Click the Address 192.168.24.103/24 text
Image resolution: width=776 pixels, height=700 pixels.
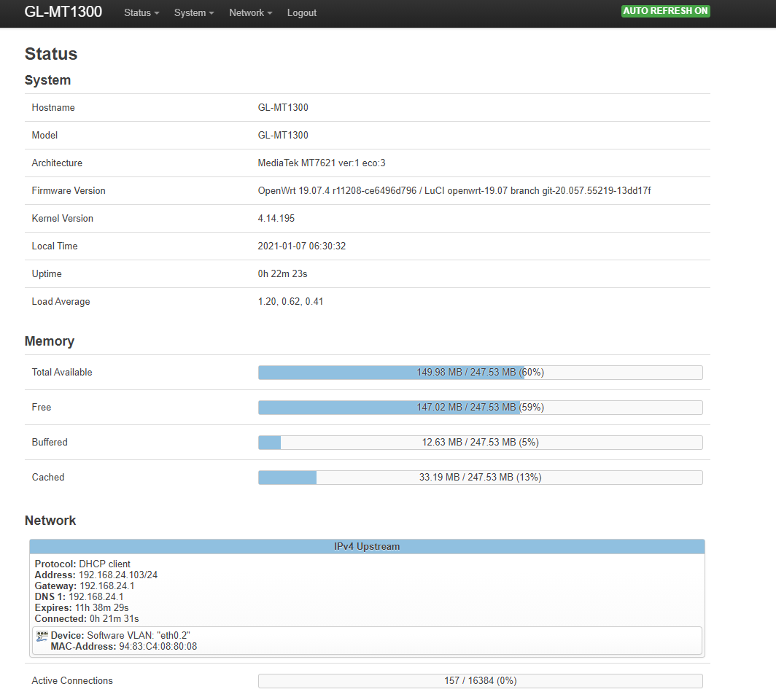96,575
